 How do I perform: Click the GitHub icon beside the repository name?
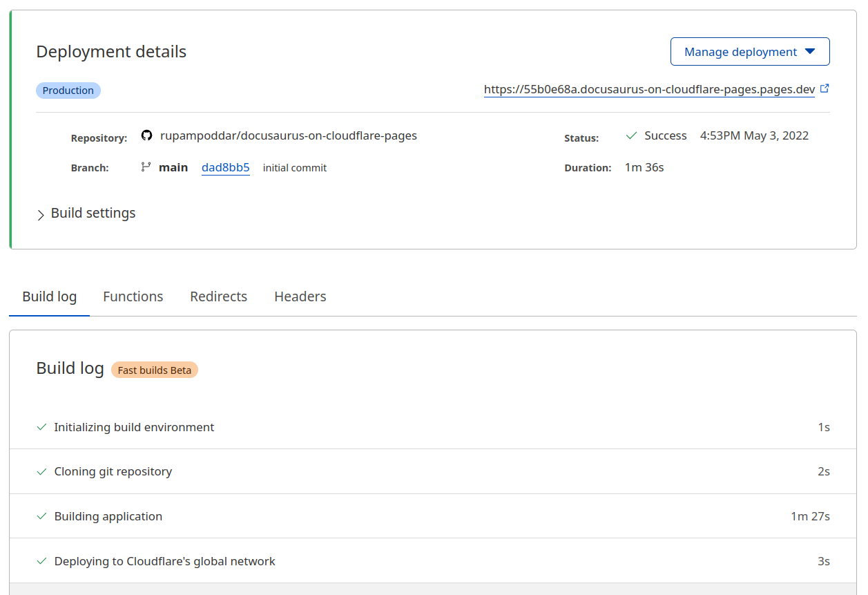pos(146,135)
